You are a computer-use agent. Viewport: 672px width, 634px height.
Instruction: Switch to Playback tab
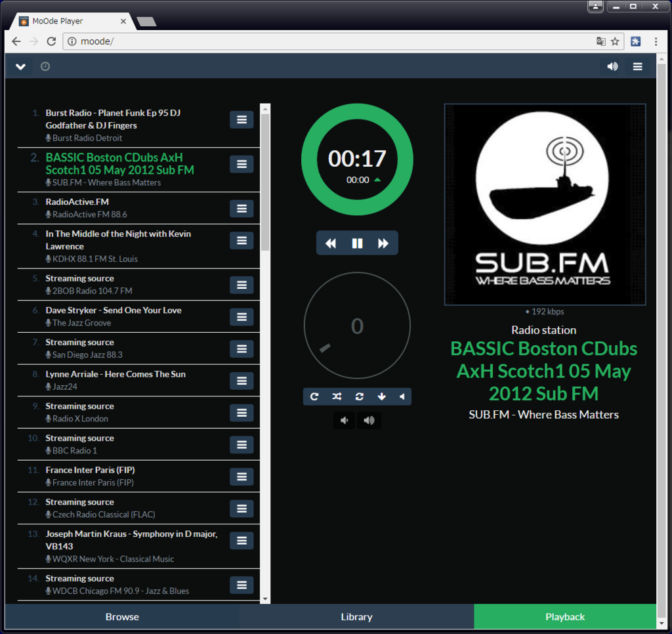pyautogui.click(x=565, y=617)
